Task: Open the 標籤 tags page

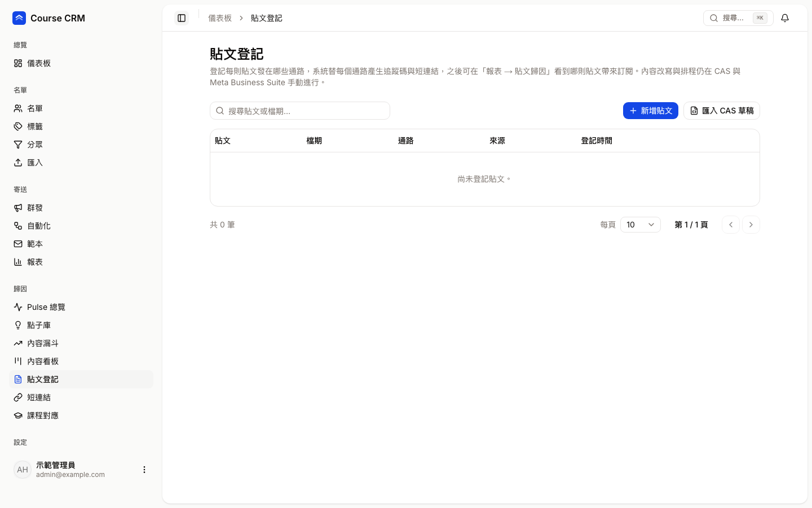Action: pos(81,126)
